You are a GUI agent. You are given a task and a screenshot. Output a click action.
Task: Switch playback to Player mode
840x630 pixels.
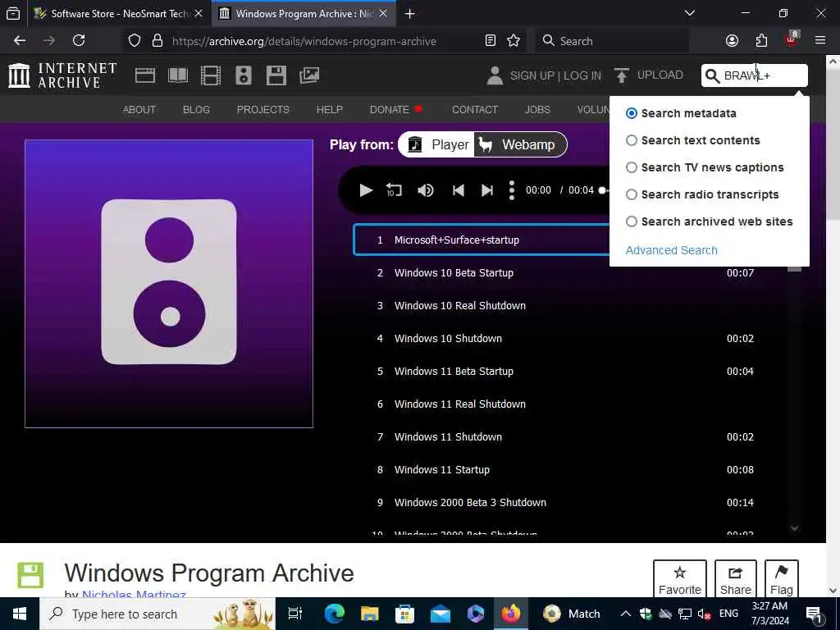(436, 144)
